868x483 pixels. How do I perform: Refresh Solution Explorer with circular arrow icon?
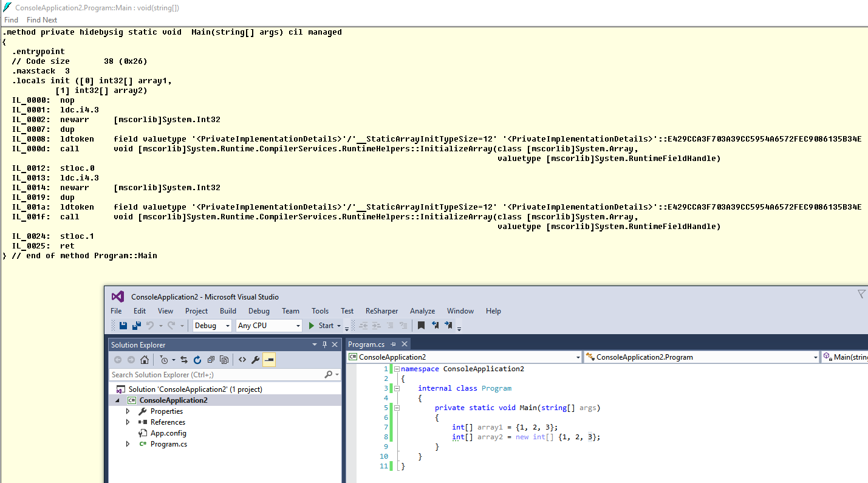[x=197, y=360]
